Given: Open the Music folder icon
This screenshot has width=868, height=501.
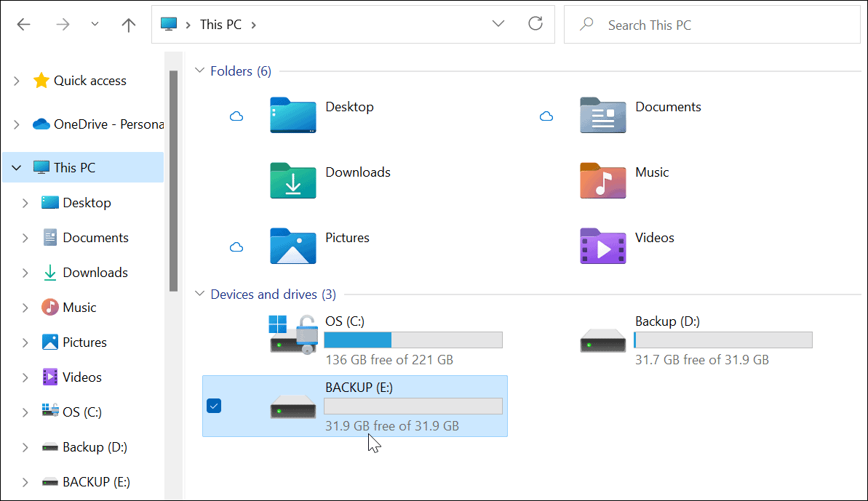Looking at the screenshot, I should tap(602, 181).
